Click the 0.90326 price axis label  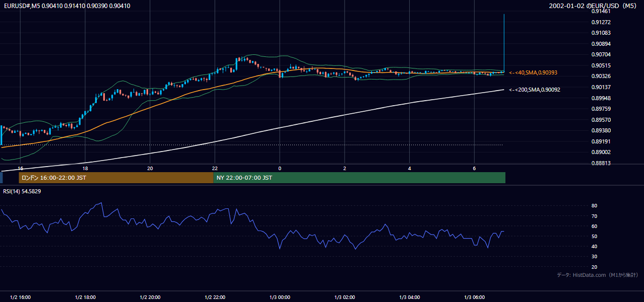tap(601, 76)
